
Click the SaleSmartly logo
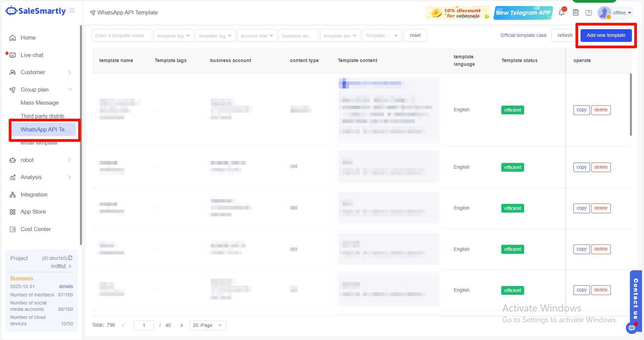pos(36,11)
